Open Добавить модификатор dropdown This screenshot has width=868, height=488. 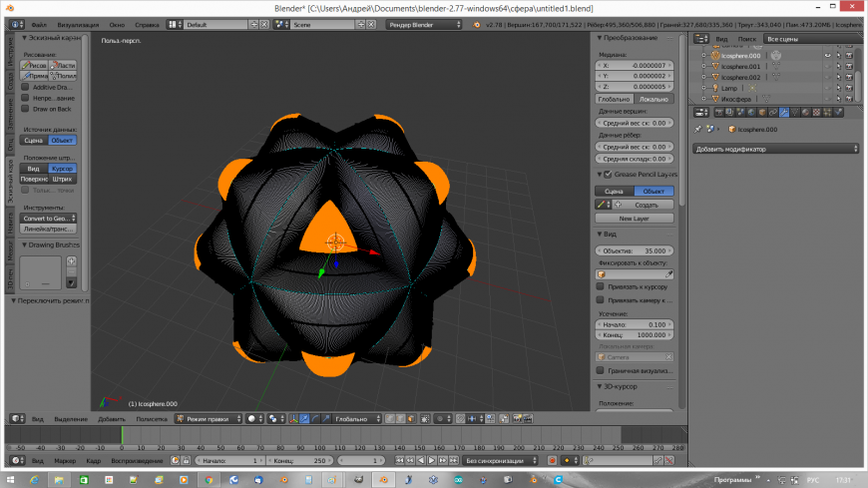tap(775, 149)
